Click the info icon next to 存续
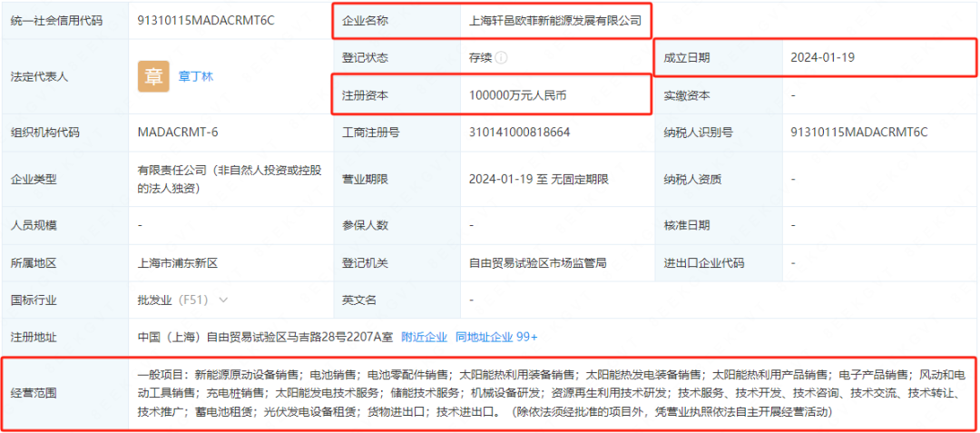This screenshot has height=433, width=980. [501, 57]
